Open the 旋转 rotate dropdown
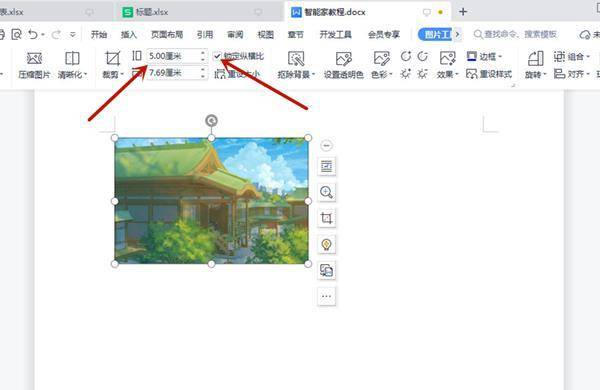The image size is (600, 390). point(535,65)
